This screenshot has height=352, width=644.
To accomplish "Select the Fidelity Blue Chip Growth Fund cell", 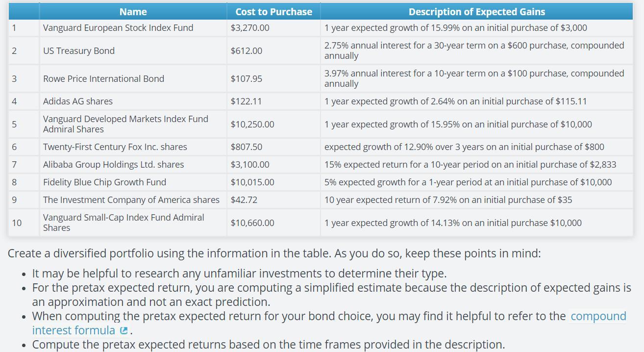I will (x=104, y=182).
